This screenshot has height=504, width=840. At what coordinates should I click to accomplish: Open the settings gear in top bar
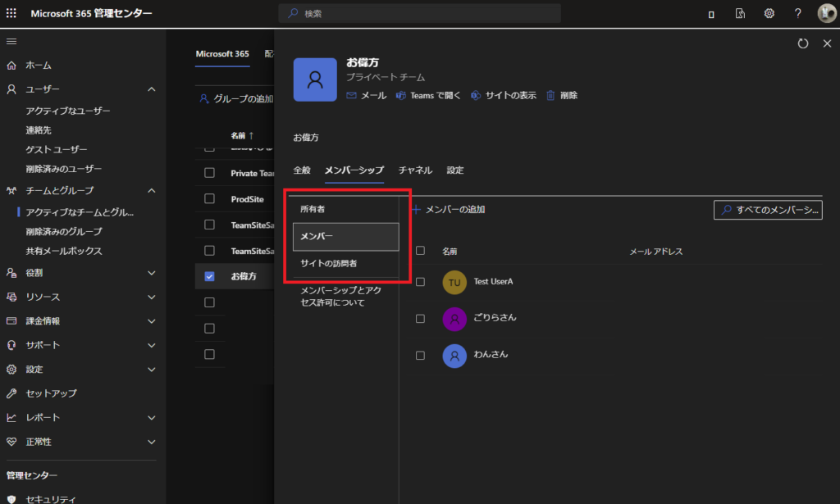click(x=769, y=13)
